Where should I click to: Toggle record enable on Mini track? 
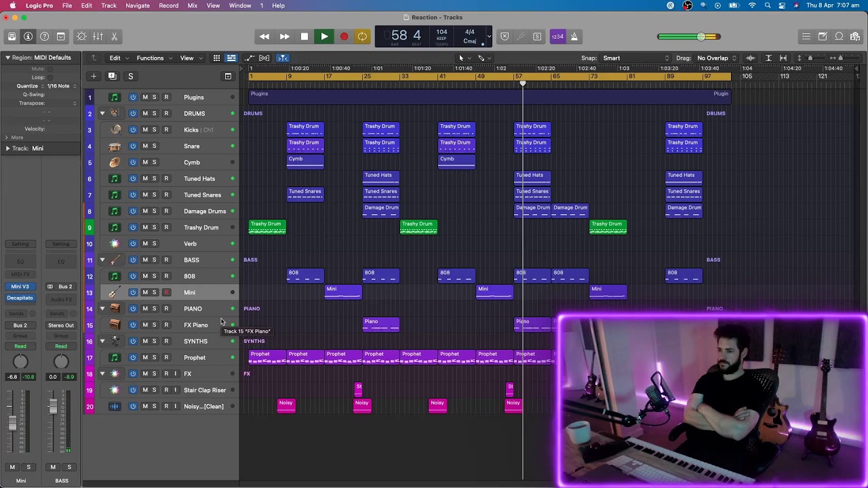166,292
